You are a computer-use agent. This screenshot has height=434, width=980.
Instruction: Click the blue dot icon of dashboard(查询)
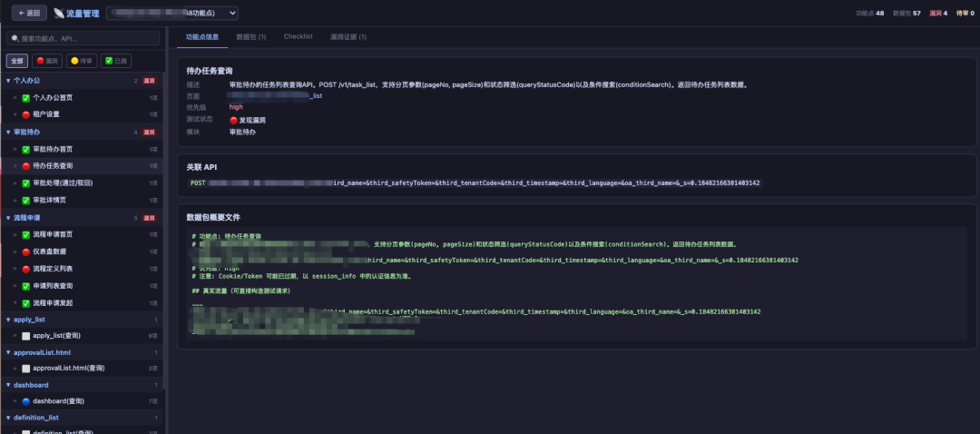(25, 401)
